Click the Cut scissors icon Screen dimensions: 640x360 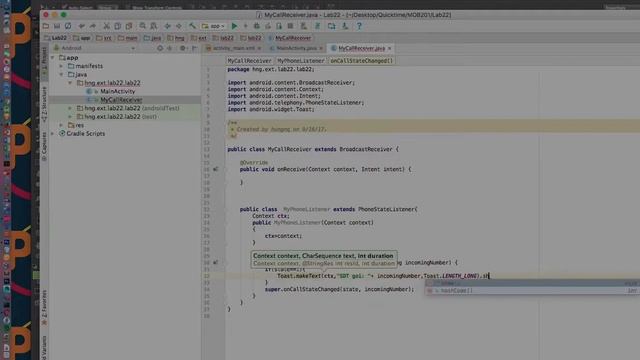[x=106, y=26]
